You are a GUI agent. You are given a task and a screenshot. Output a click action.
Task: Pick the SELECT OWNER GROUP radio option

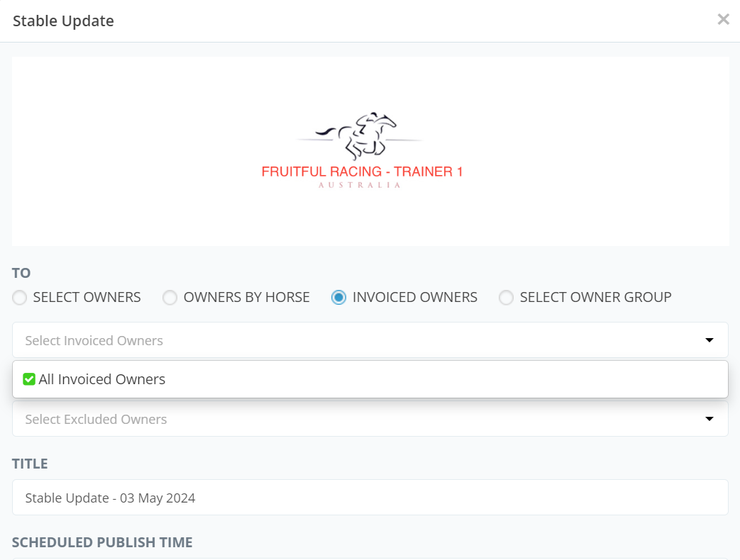coord(507,298)
